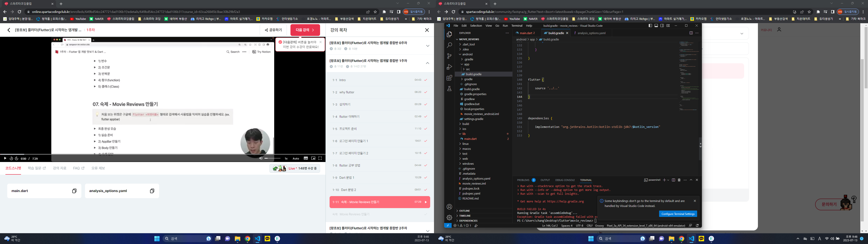Open the Terminal menu in VS Code menu bar
The height and width of the screenshot is (244, 868).
(x=517, y=26)
